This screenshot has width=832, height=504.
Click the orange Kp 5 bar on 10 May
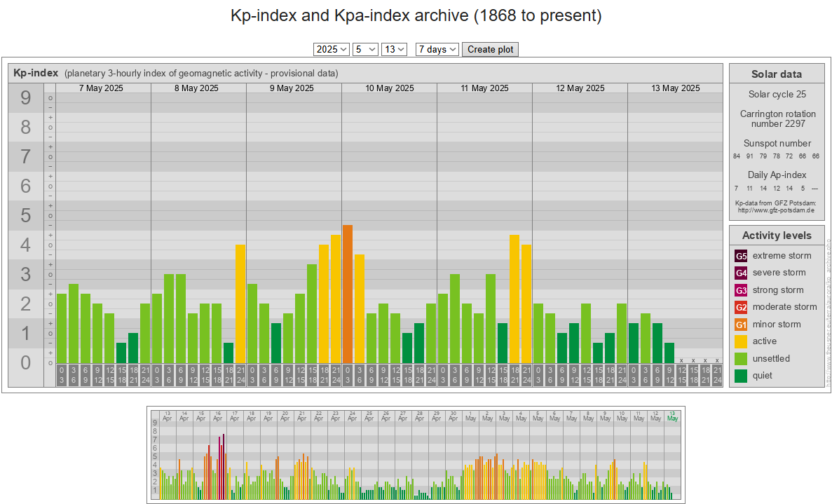point(348,294)
